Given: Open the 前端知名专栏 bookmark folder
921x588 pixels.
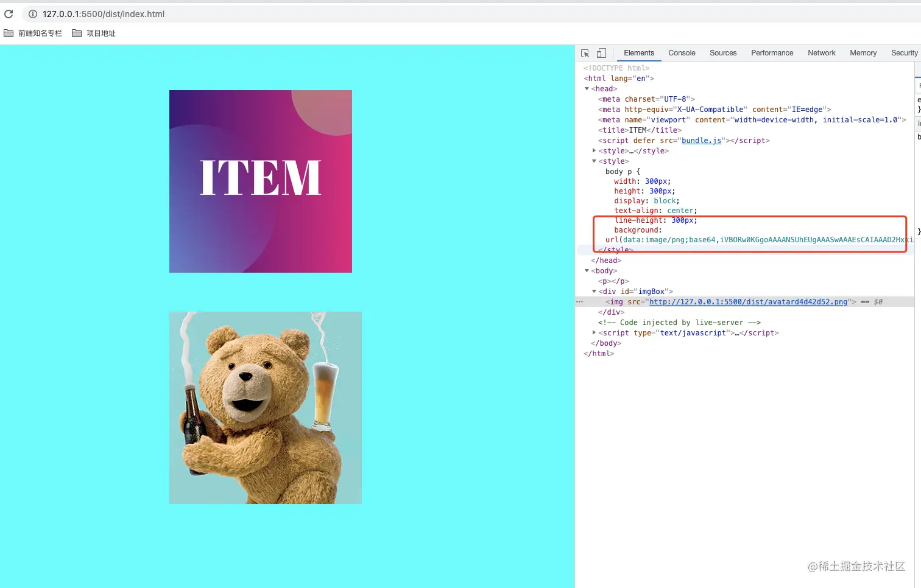Looking at the screenshot, I should (x=33, y=33).
